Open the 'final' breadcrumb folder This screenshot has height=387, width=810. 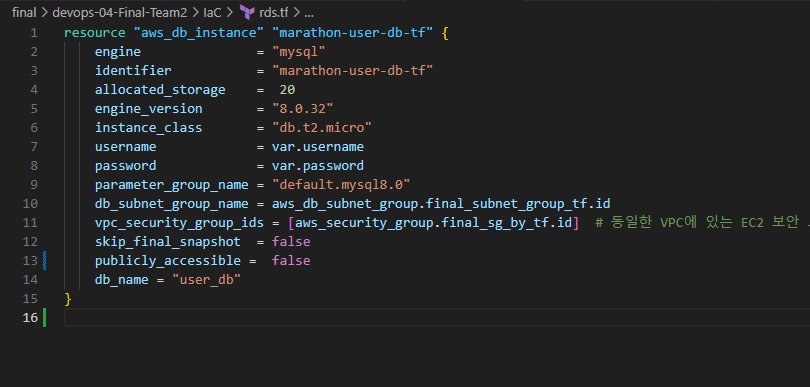24,12
